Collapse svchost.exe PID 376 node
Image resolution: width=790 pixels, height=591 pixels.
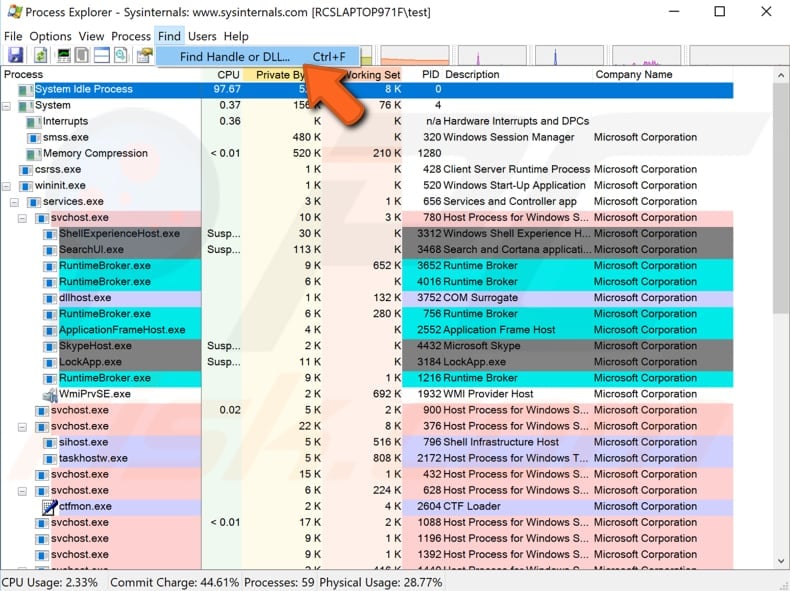pyautogui.click(x=22, y=427)
